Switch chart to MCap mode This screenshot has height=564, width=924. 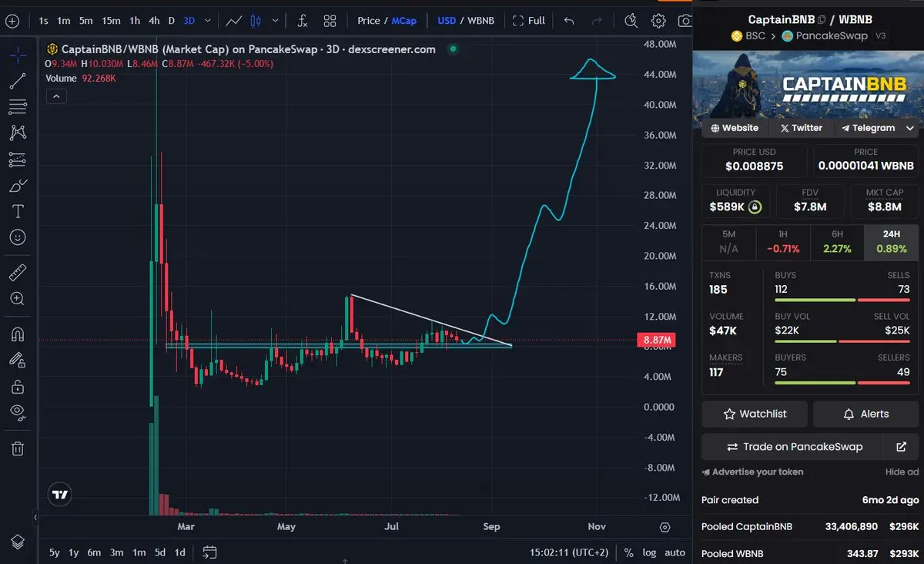tap(404, 21)
